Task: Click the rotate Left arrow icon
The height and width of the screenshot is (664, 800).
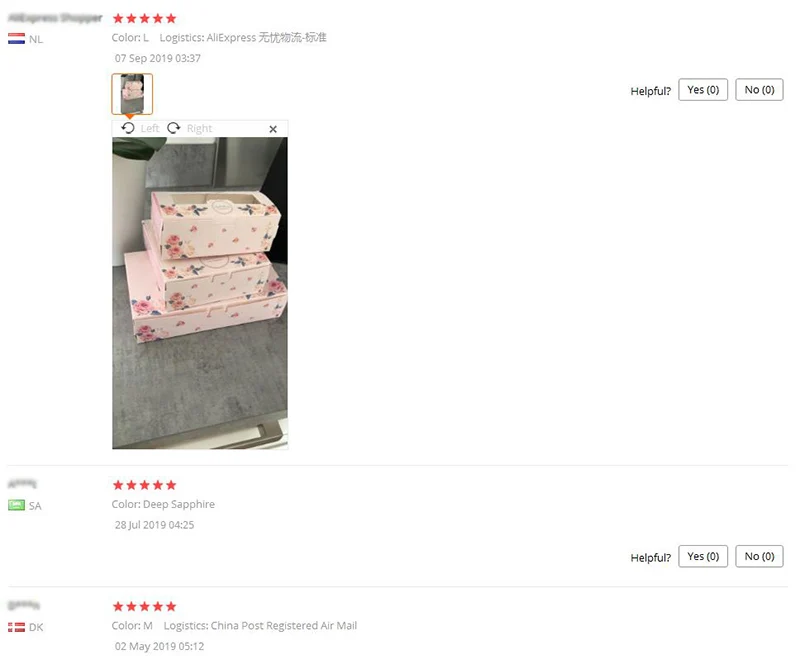Action: [x=128, y=128]
